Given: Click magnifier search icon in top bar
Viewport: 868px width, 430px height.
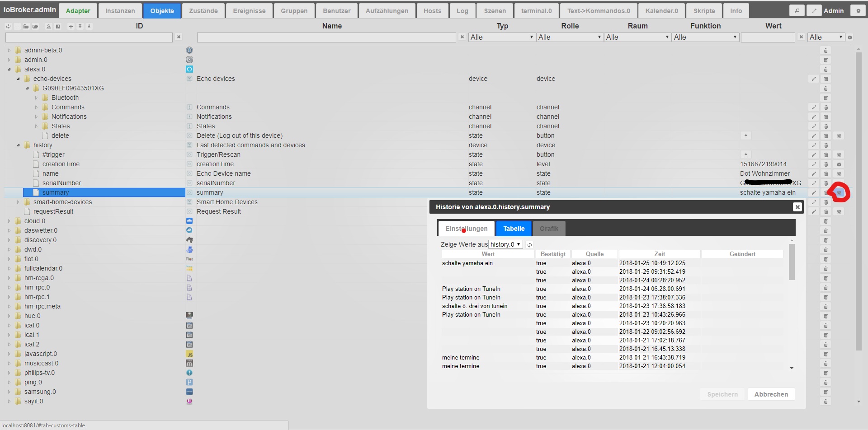Looking at the screenshot, I should (797, 11).
